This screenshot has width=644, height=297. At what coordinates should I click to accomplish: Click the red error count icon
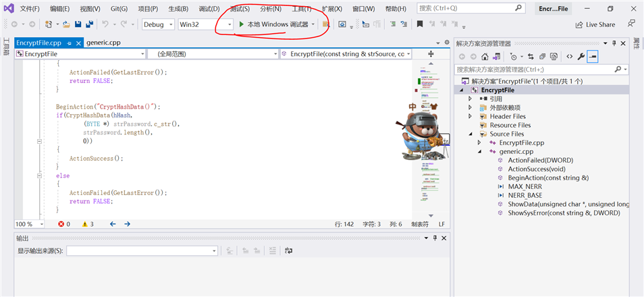tap(61, 224)
